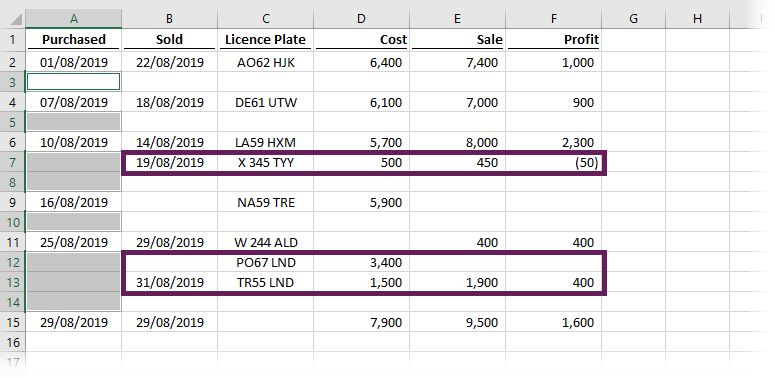
Task: Select purchased date 29/08/2019 in row 15
Action: pyautogui.click(x=73, y=323)
